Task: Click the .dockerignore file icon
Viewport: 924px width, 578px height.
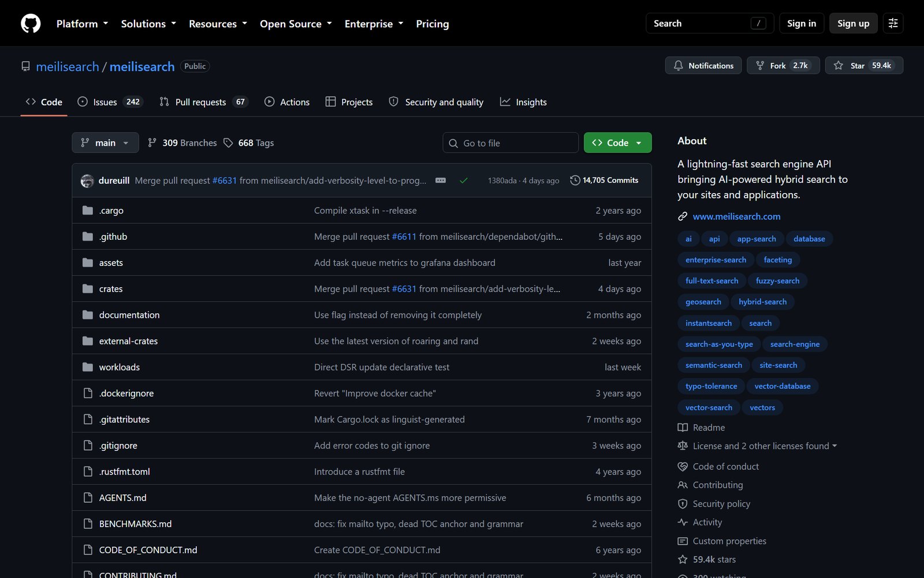Action: [88, 393]
